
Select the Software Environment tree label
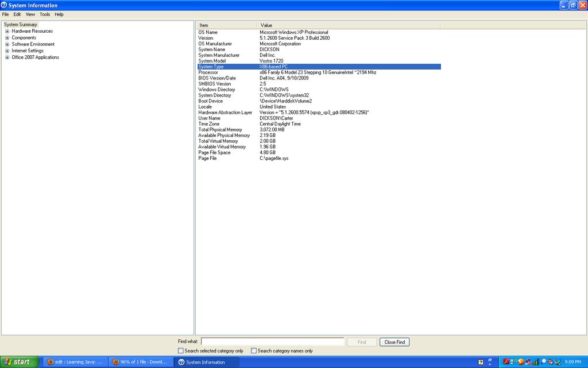[33, 44]
